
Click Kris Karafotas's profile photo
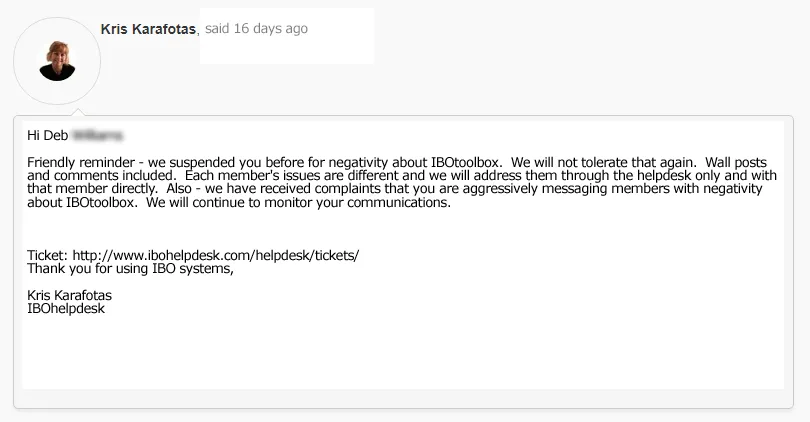pos(57,61)
